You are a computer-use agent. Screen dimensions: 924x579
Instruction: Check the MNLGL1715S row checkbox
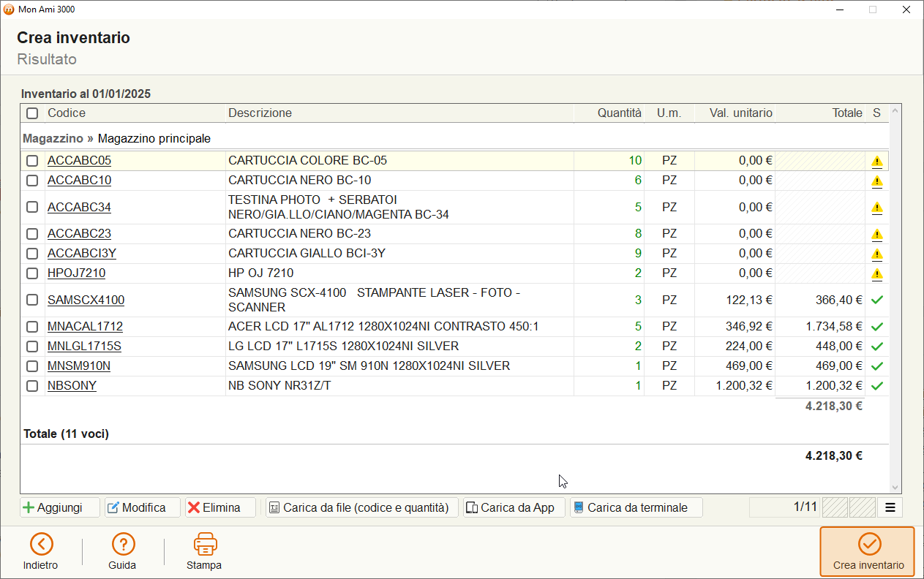pos(32,347)
